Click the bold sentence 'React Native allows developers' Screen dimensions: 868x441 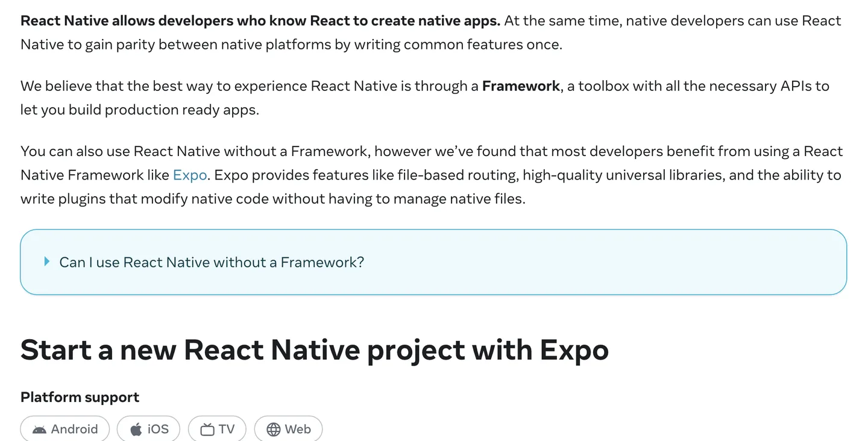coord(260,21)
